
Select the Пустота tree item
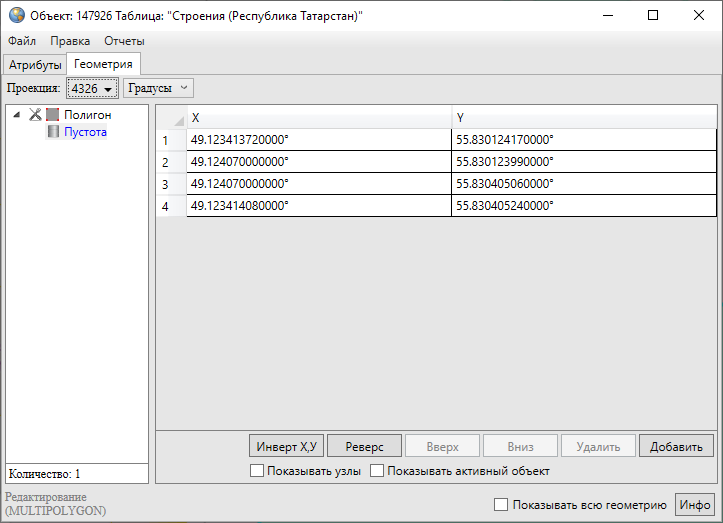85,132
